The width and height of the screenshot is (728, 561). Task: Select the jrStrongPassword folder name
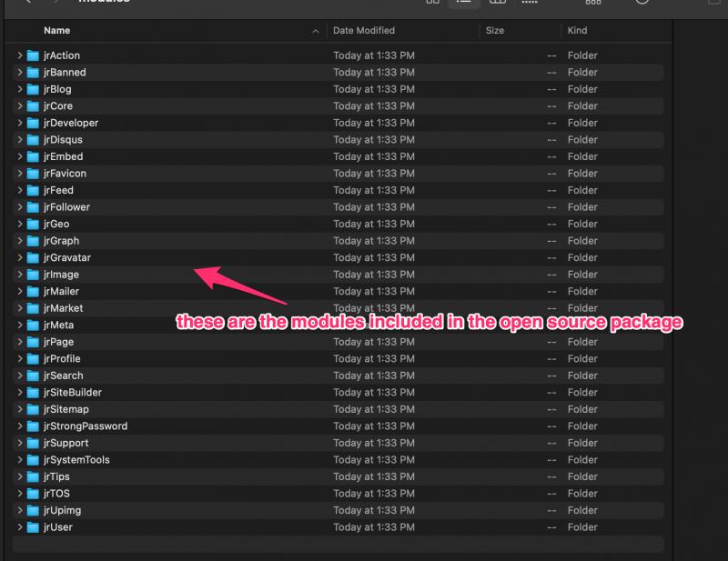86,426
